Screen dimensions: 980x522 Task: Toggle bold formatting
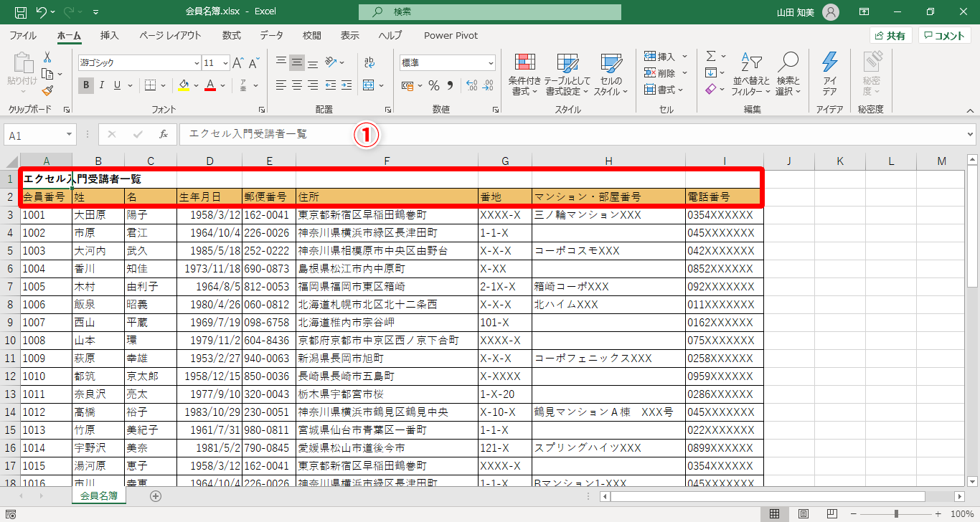[x=86, y=85]
